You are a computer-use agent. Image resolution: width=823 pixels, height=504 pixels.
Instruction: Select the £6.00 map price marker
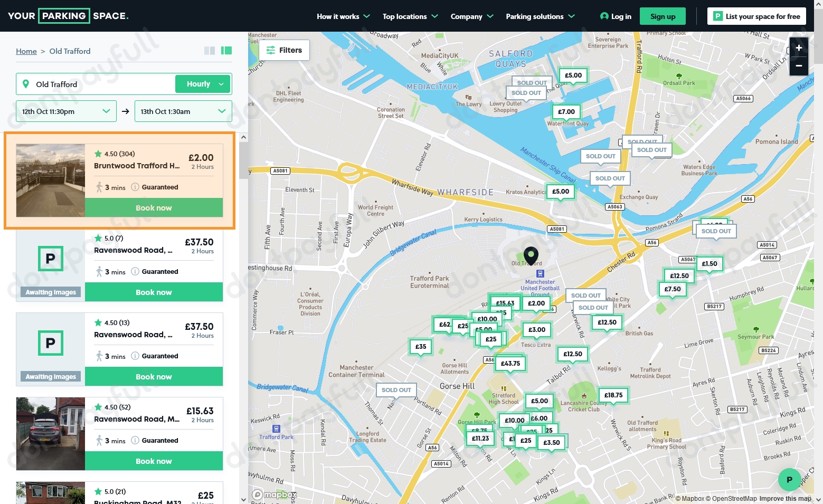(x=541, y=419)
